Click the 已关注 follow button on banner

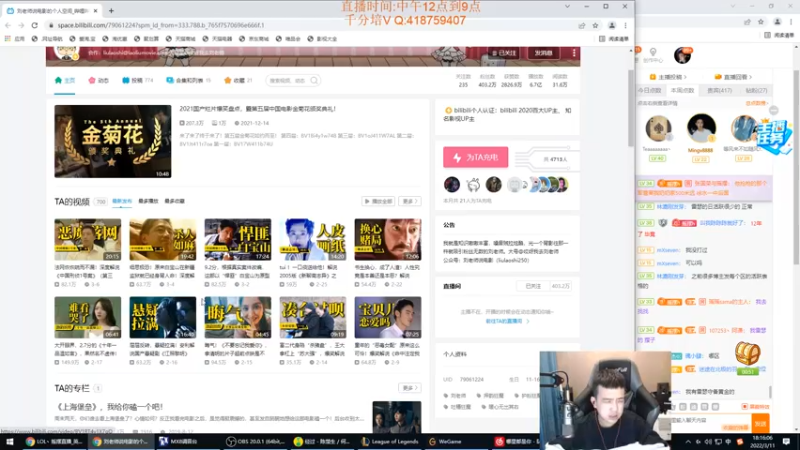pyautogui.click(x=504, y=53)
